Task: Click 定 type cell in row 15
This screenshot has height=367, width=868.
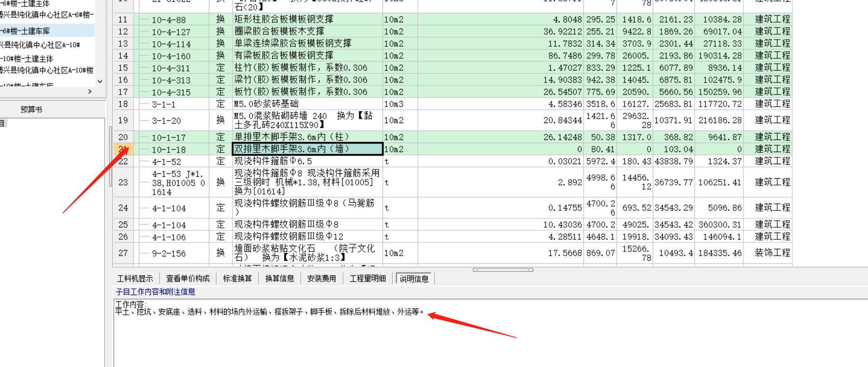Action: click(220, 68)
